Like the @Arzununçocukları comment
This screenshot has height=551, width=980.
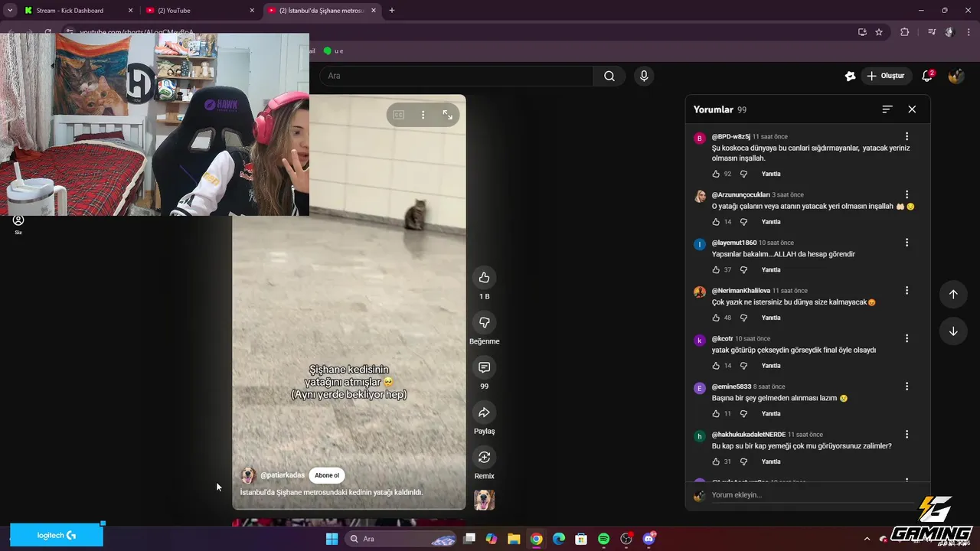[x=716, y=222]
